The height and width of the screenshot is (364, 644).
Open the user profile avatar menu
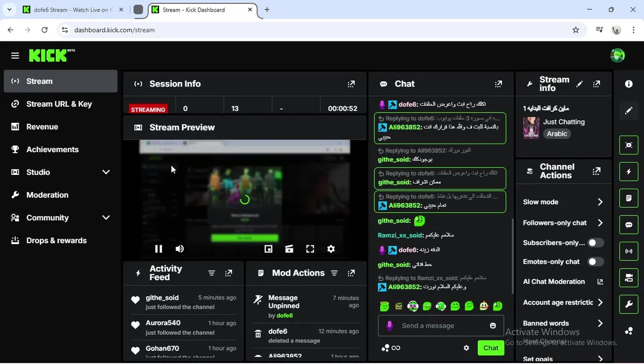(x=617, y=56)
